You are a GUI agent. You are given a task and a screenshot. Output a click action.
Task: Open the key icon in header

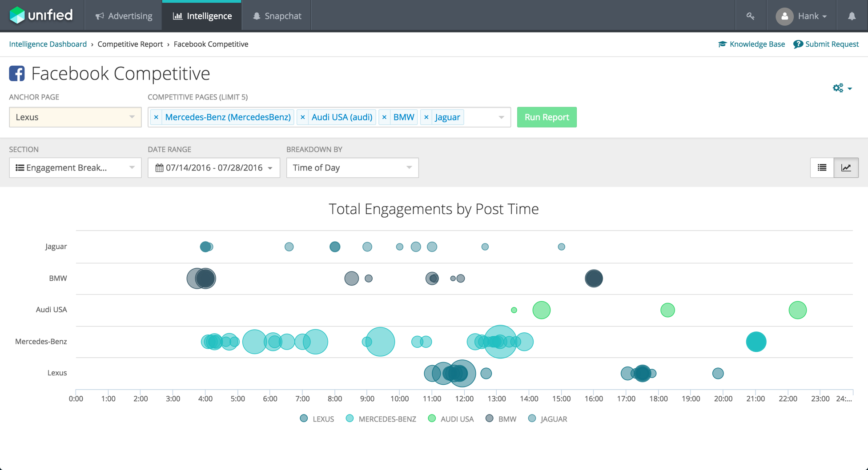tap(751, 16)
